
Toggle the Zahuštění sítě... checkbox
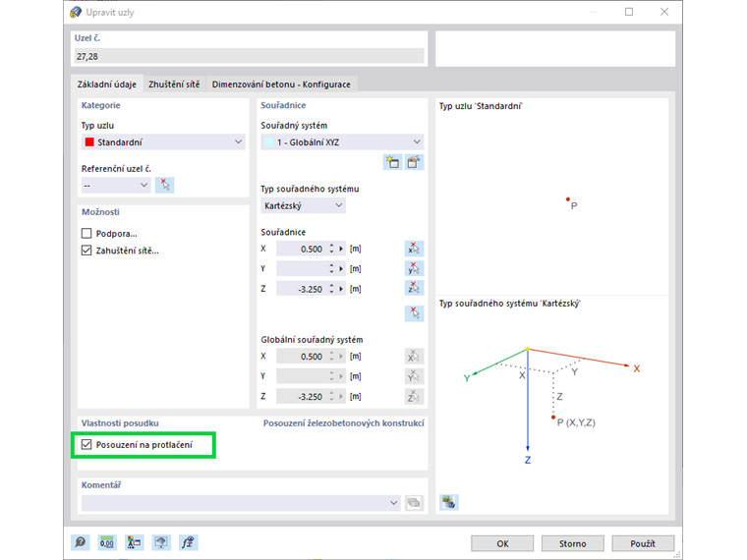(x=86, y=250)
